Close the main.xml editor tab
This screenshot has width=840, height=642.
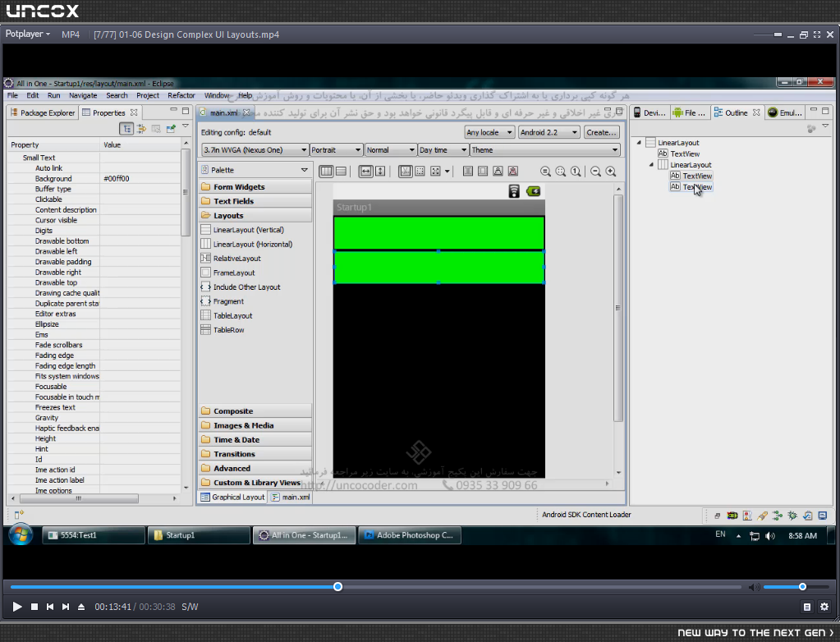tap(246, 112)
